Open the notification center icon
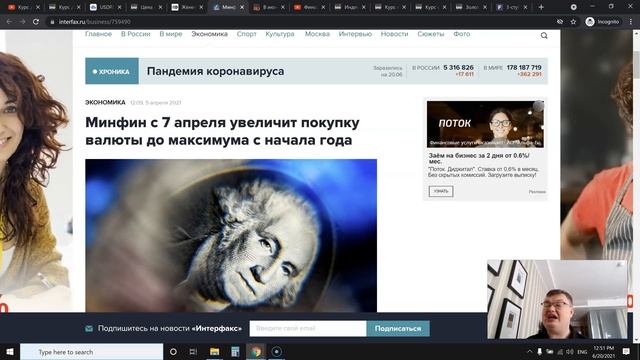The height and width of the screenshot is (360, 640). click(626, 351)
